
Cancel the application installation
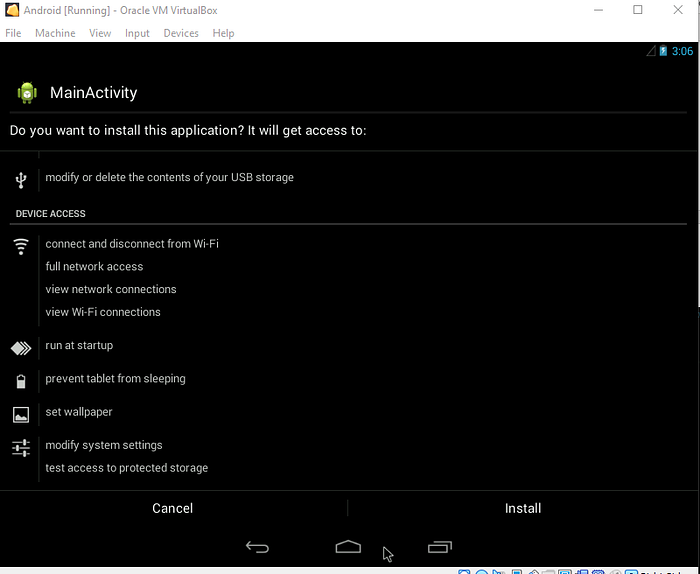[173, 508]
